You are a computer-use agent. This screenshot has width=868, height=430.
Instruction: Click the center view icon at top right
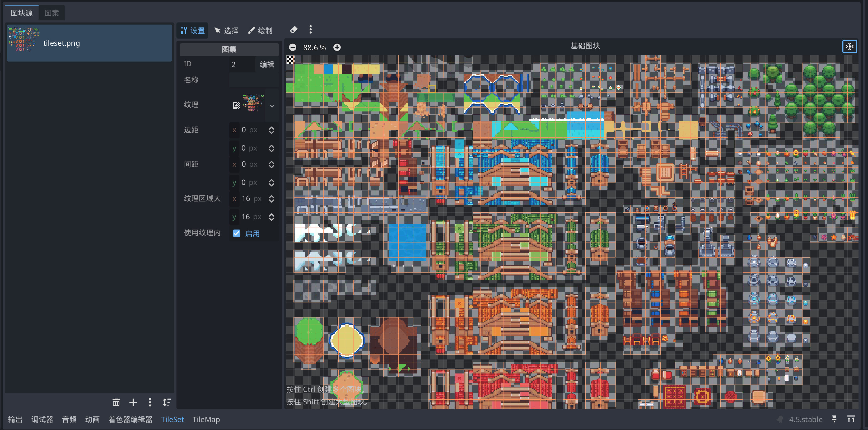(x=849, y=46)
